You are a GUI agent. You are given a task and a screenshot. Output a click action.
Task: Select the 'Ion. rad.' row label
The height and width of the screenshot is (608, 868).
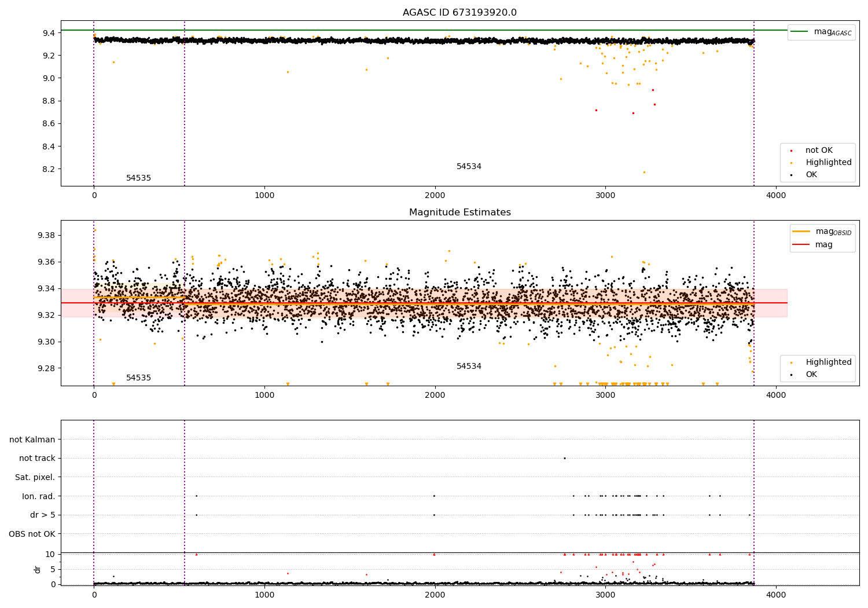(39, 496)
